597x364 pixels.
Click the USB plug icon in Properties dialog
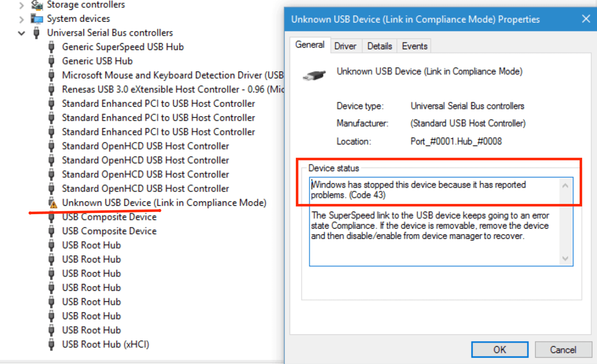[x=314, y=76]
